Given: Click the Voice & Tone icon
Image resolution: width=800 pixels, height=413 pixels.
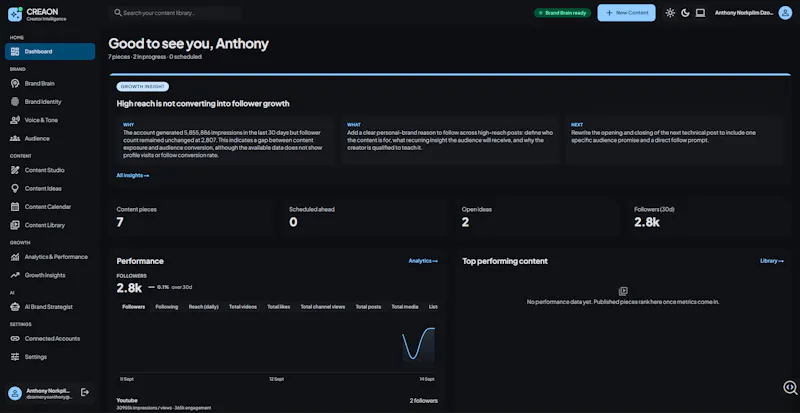Looking at the screenshot, I should tap(15, 120).
